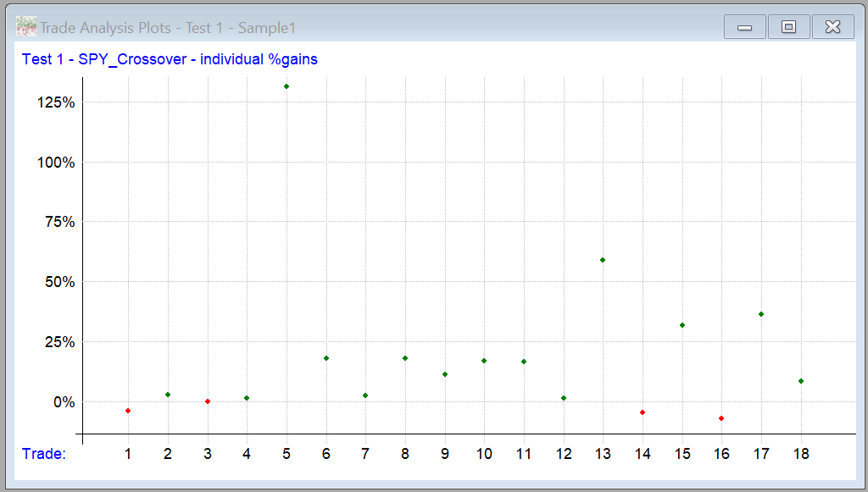Maximize the Trade Analysis Plots window
868x492 pixels.
(788, 27)
